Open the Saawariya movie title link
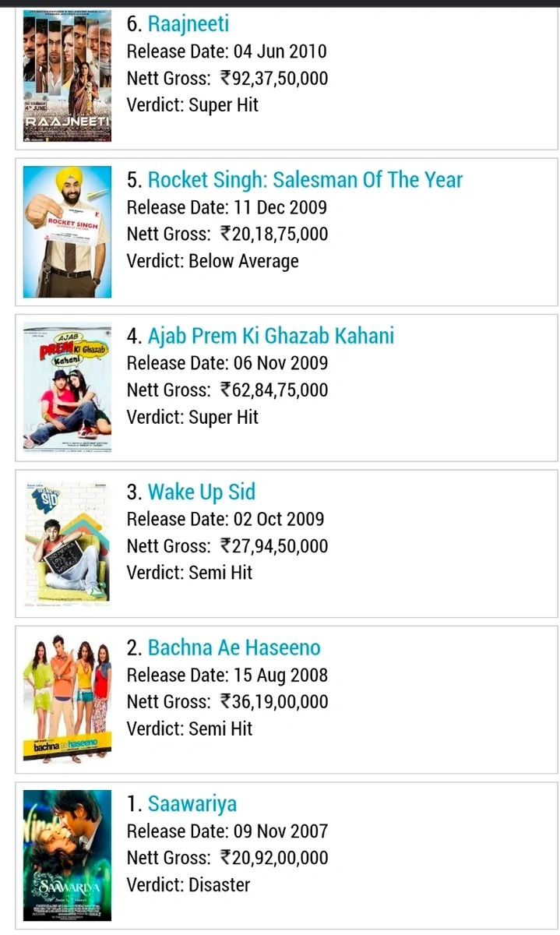This screenshot has width=560, height=935. [x=192, y=803]
